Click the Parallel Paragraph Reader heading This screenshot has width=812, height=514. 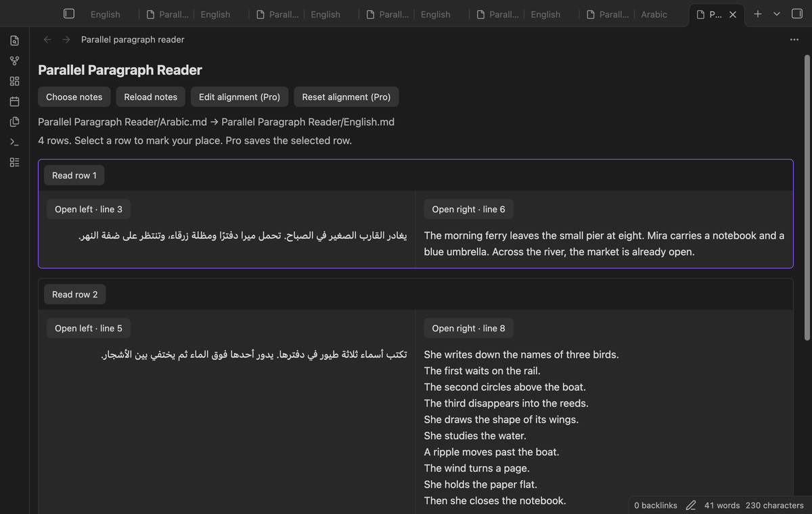point(120,70)
